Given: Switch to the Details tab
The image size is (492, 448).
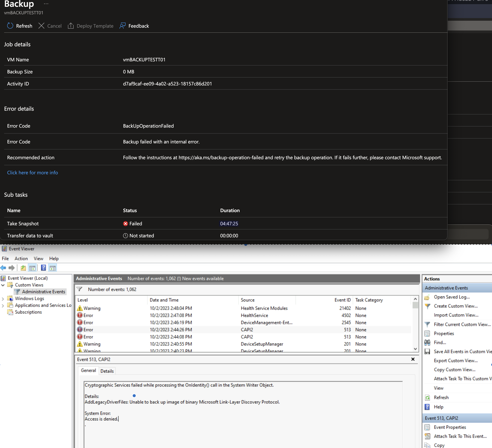Looking at the screenshot, I should 107,371.
